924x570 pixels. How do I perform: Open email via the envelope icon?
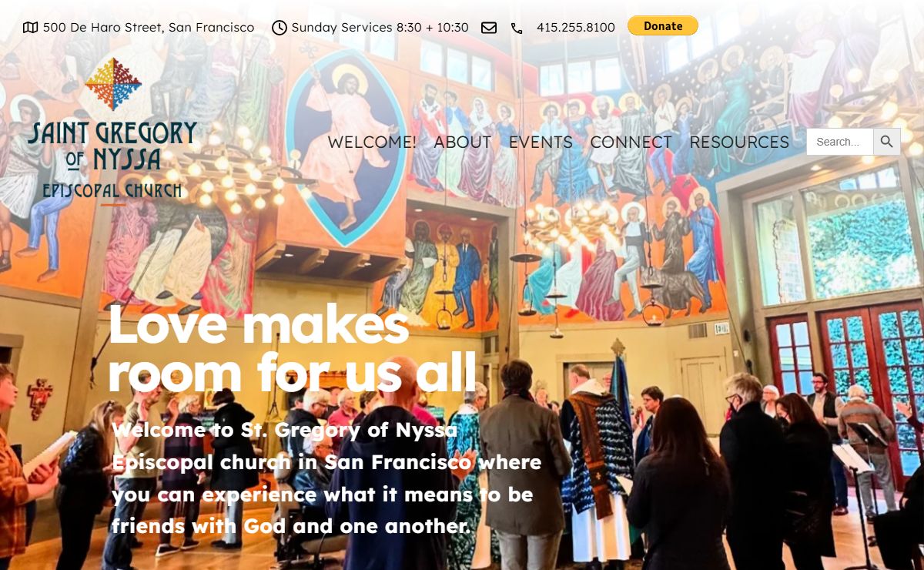pos(489,28)
